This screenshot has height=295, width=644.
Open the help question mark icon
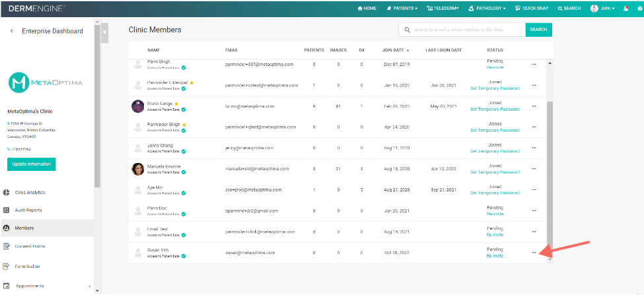640,8
